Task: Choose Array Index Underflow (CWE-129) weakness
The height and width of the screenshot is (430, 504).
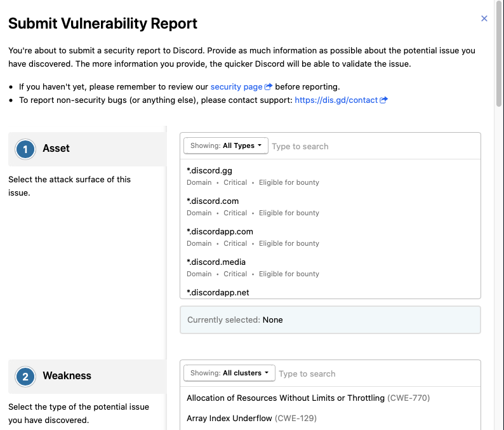Action: (x=330, y=418)
